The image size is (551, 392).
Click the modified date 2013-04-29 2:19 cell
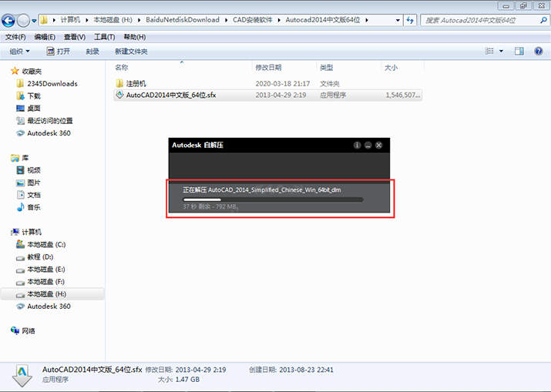pyautogui.click(x=281, y=95)
